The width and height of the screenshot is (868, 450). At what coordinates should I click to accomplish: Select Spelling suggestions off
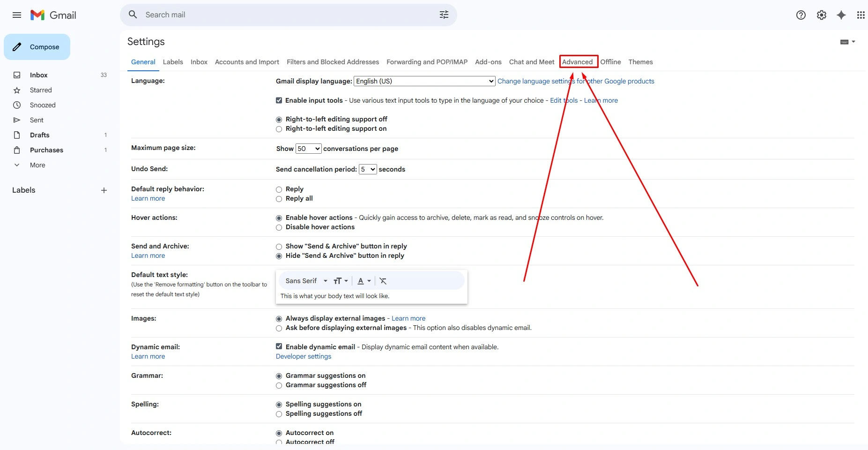279,414
